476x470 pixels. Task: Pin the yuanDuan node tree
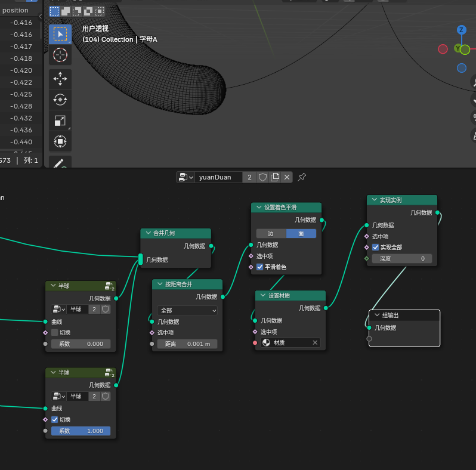point(302,177)
